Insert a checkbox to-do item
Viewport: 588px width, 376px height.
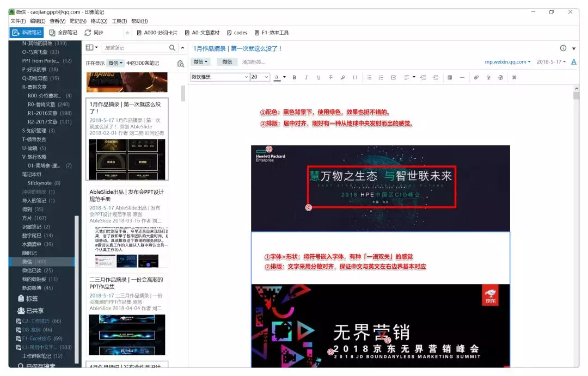(x=394, y=77)
